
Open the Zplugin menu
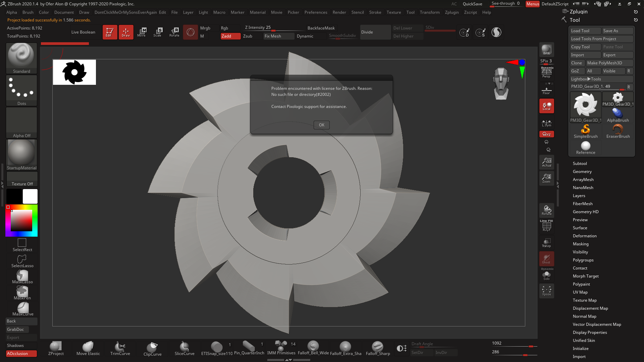coord(452,12)
